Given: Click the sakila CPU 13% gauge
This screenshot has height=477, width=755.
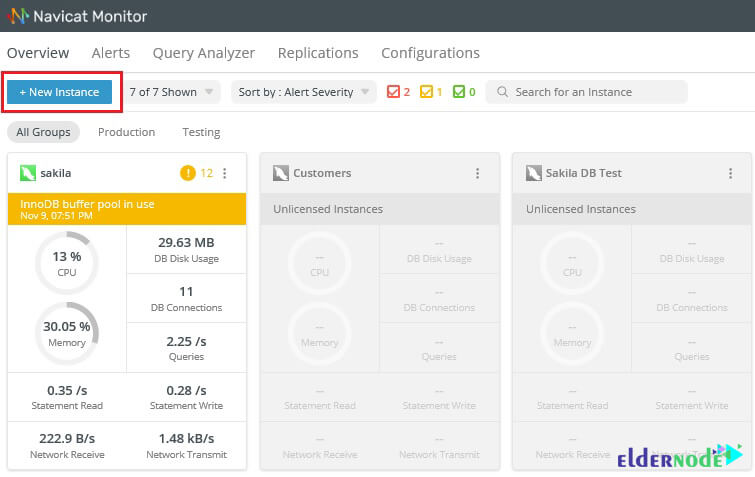Looking at the screenshot, I should click(x=67, y=263).
